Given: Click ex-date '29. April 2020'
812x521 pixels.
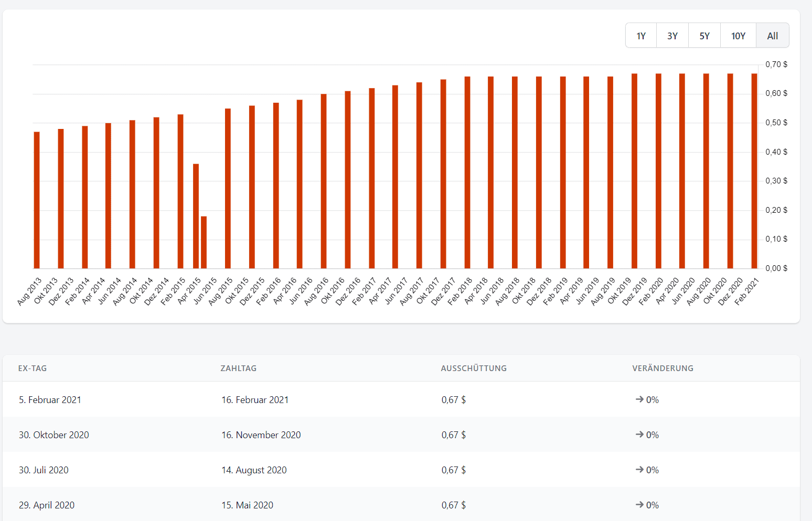Looking at the screenshot, I should (47, 505).
